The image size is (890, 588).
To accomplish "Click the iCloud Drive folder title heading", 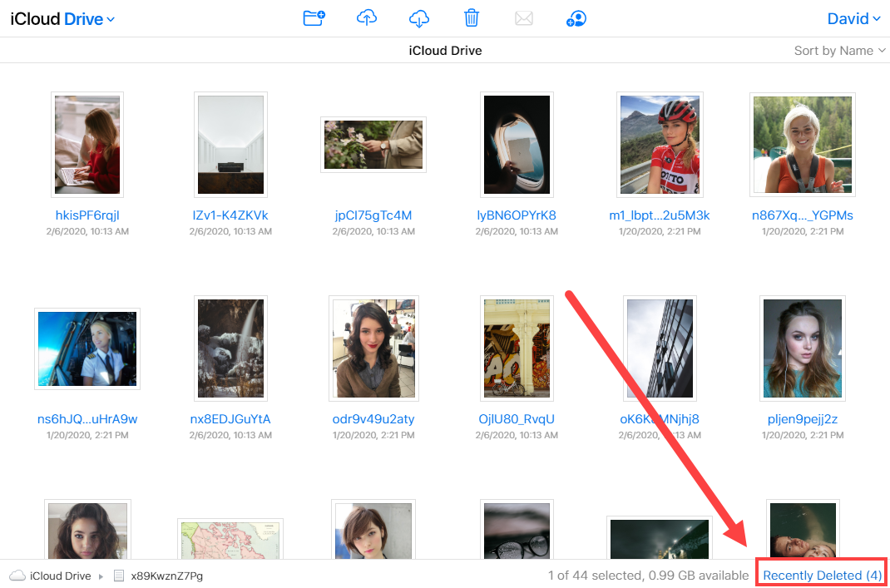I will point(446,51).
